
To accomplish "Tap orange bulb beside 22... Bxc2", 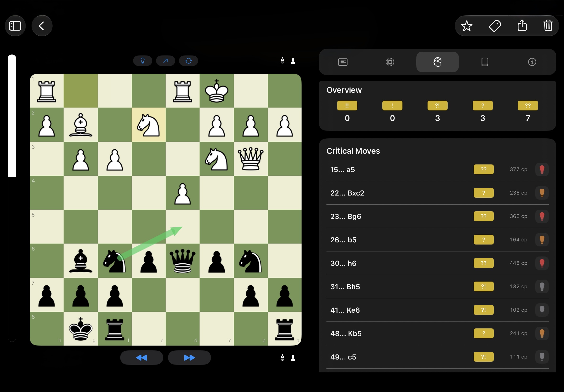I will [x=542, y=193].
